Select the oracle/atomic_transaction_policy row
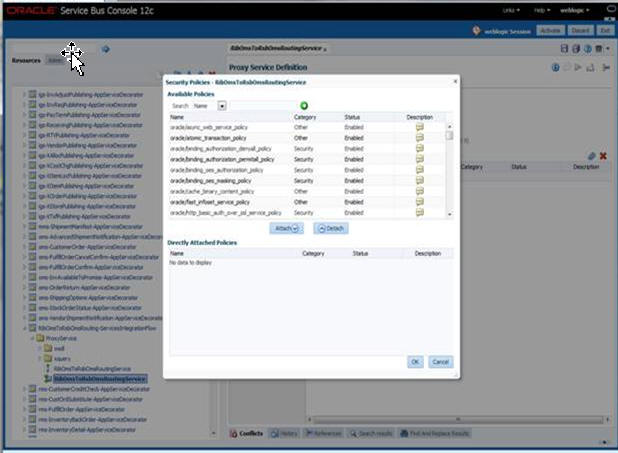The width and height of the screenshot is (618, 453). [307, 138]
